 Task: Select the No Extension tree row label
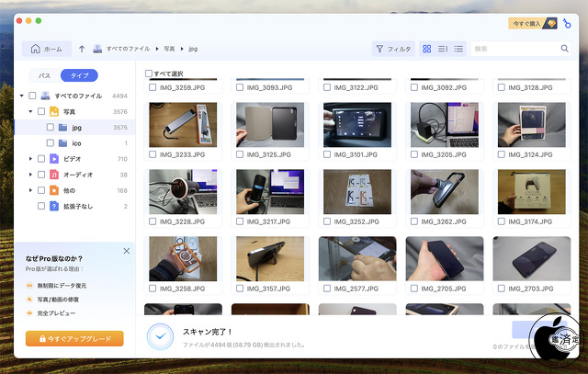(x=78, y=207)
